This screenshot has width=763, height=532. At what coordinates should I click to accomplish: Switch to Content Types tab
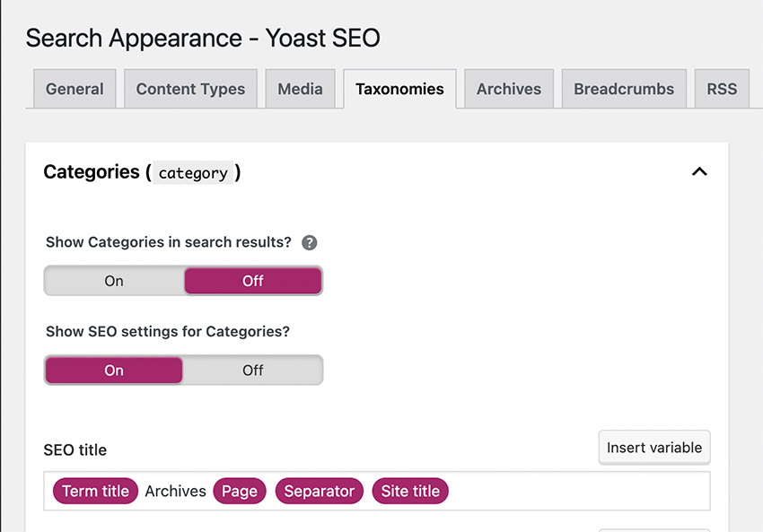(190, 89)
